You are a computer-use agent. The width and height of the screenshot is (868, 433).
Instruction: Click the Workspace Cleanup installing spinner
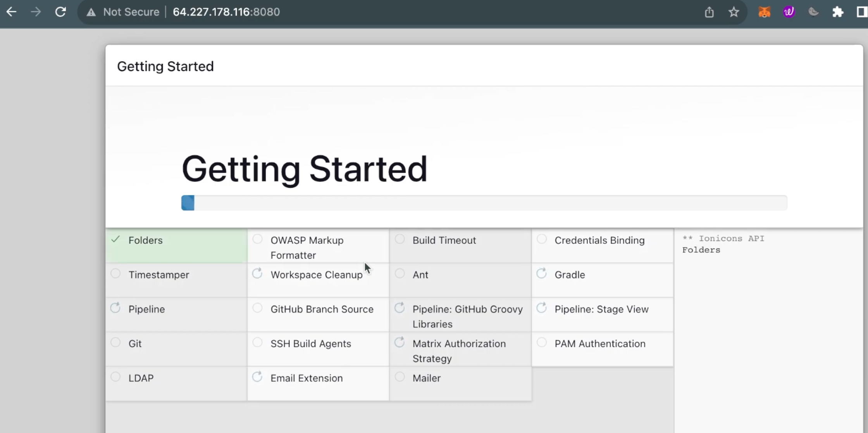click(257, 274)
